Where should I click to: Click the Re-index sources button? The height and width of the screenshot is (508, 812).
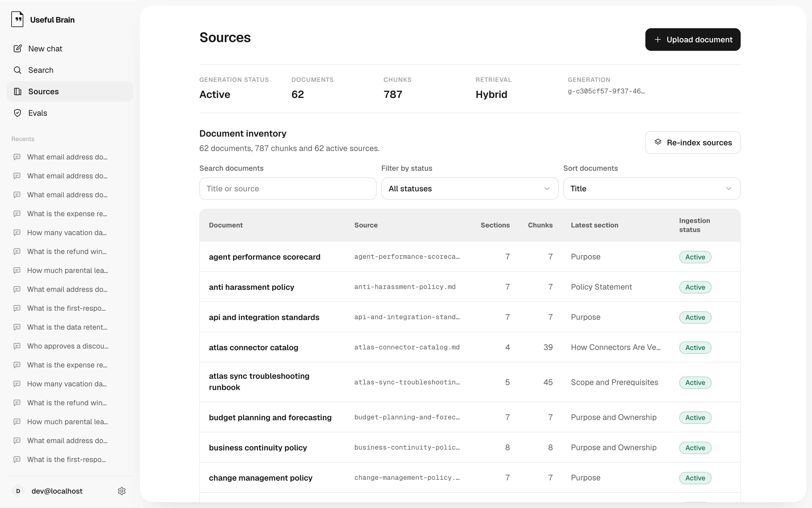coord(692,143)
